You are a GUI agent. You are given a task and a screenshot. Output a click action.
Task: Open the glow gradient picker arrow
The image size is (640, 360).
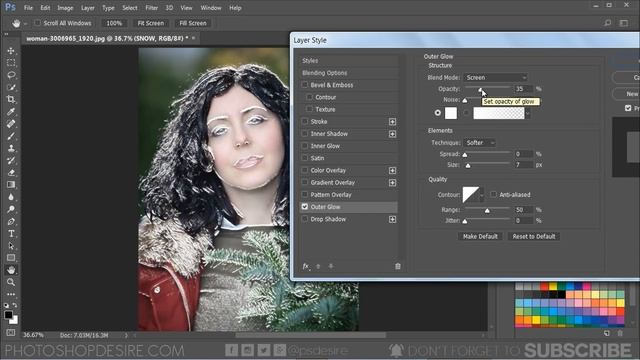(x=528, y=113)
